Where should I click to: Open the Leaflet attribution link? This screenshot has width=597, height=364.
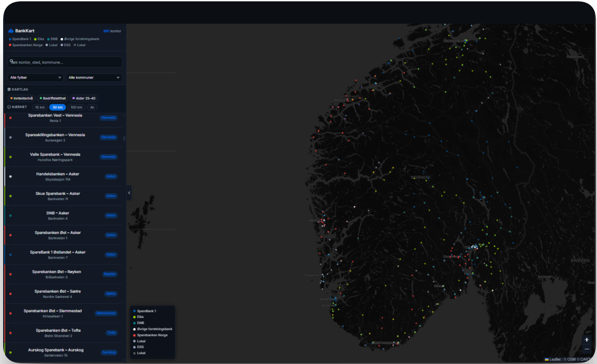coord(553,359)
